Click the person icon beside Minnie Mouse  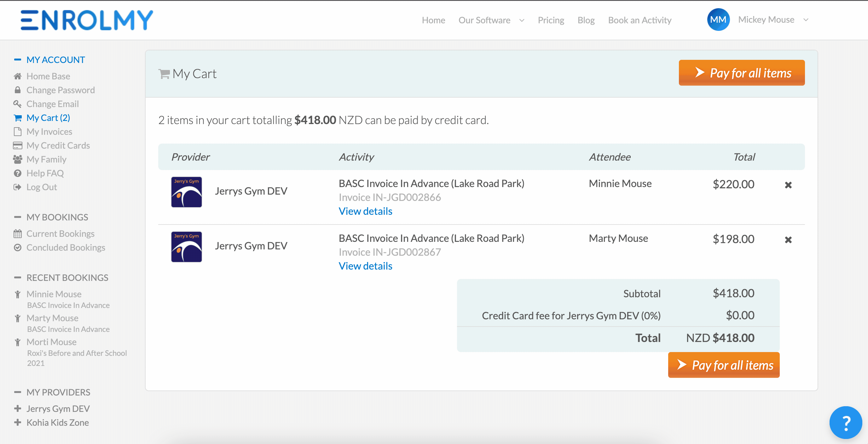coord(18,294)
